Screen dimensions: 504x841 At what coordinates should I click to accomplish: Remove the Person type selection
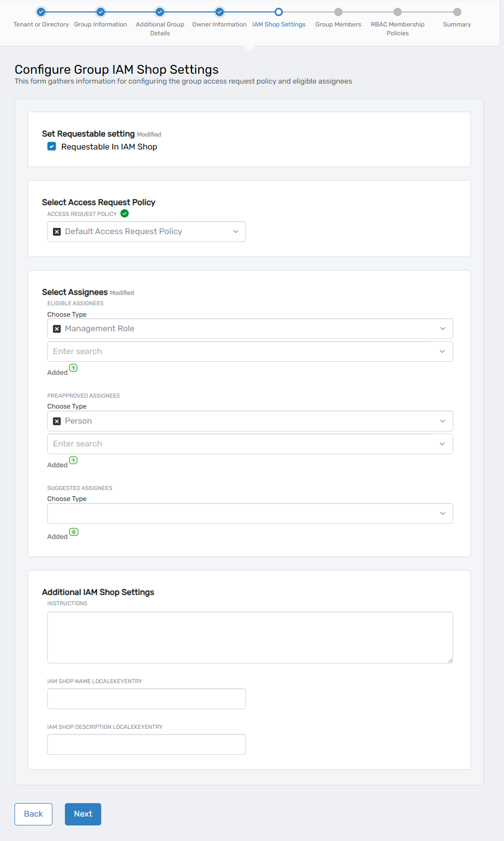pyautogui.click(x=57, y=421)
